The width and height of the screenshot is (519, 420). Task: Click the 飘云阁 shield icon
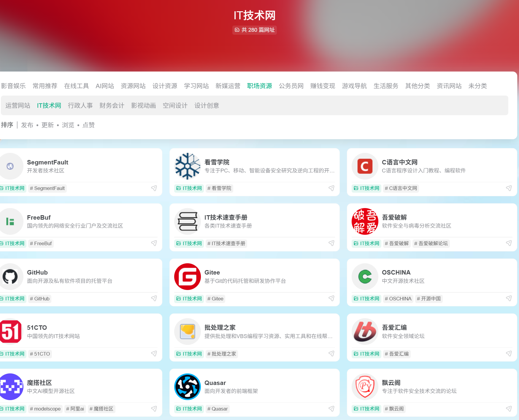[365, 386]
